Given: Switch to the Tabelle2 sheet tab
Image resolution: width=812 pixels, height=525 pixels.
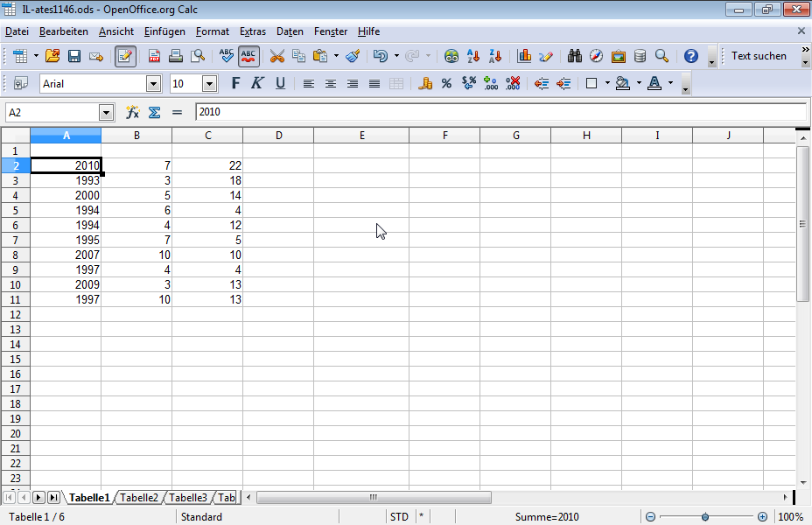Looking at the screenshot, I should [x=139, y=498].
